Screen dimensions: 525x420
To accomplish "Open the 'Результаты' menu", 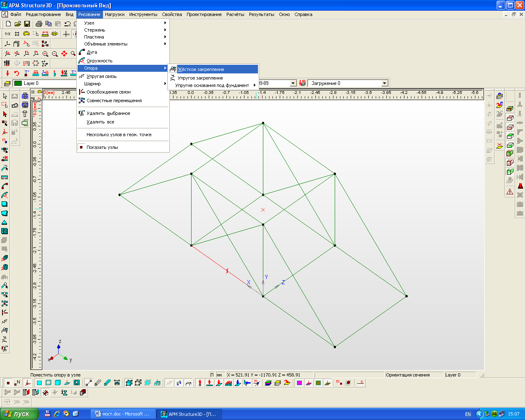I will (261, 14).
